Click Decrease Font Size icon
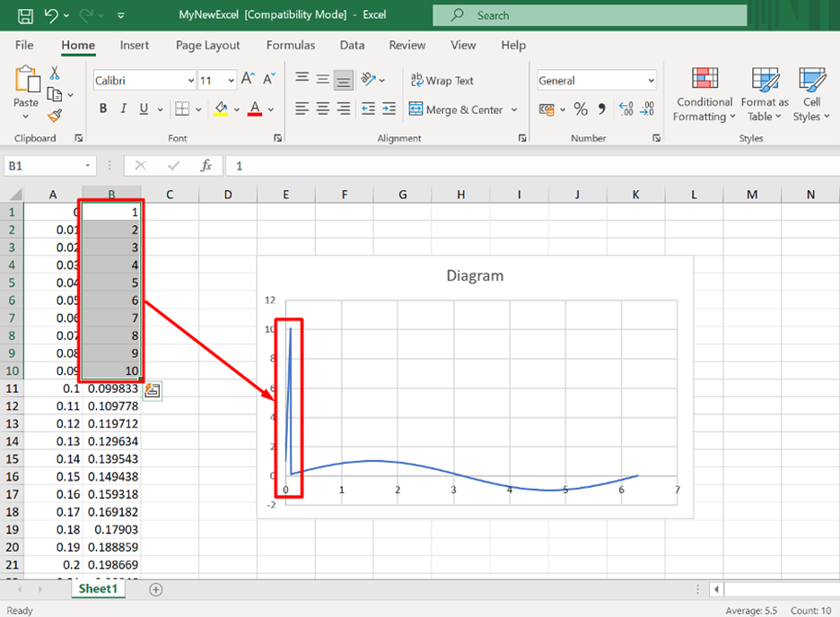Image resolution: width=840 pixels, height=617 pixels. 269,79
